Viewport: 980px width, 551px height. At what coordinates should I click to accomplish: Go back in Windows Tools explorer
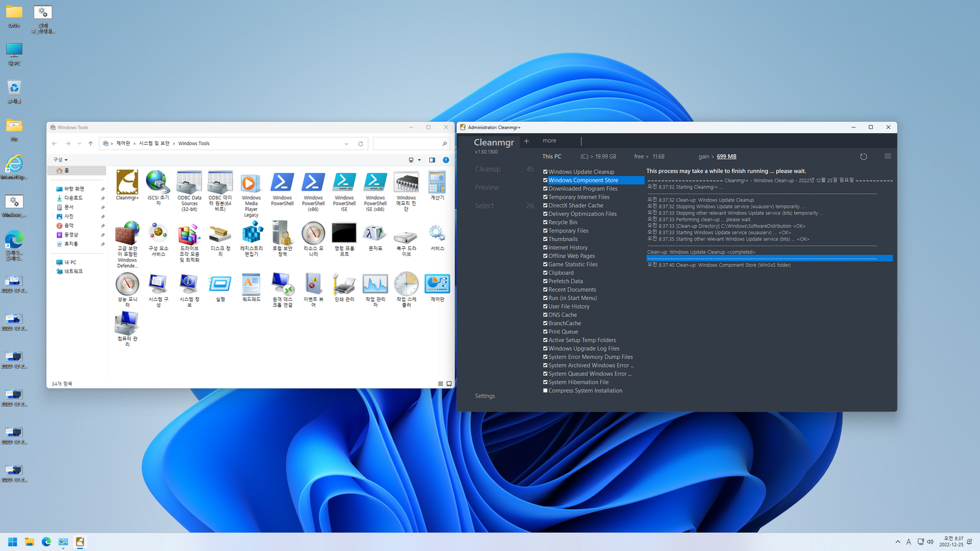pyautogui.click(x=54, y=144)
